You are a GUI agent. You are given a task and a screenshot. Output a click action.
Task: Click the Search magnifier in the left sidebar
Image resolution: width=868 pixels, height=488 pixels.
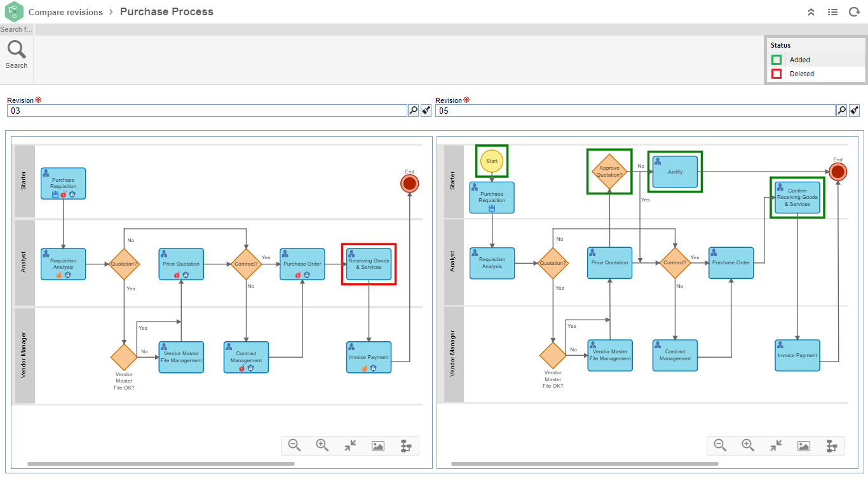[16, 48]
